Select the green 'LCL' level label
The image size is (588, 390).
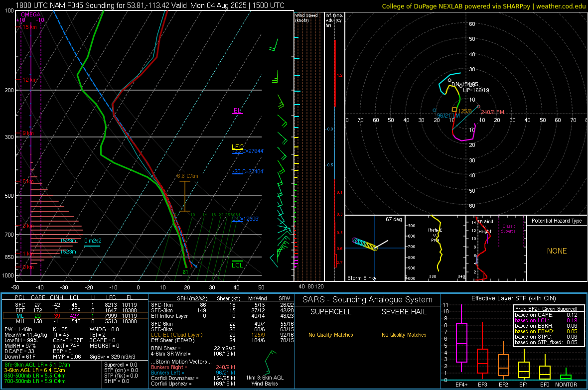tap(237, 265)
